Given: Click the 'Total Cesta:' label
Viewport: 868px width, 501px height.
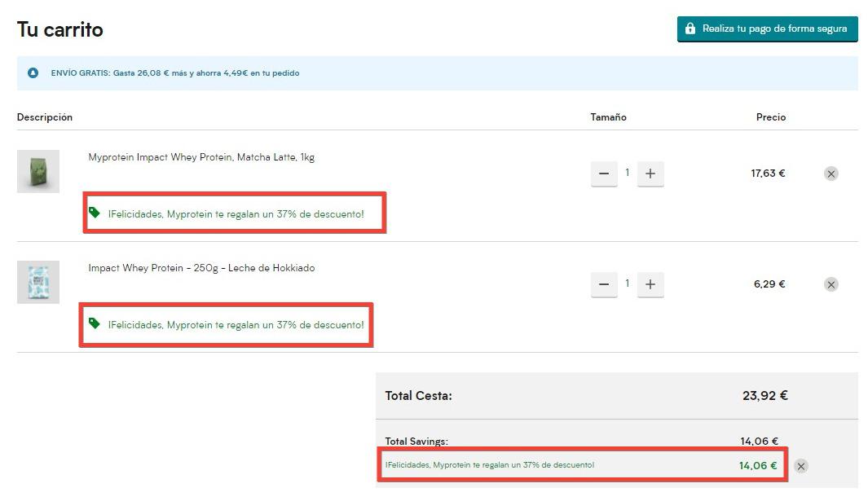Looking at the screenshot, I should (418, 396).
